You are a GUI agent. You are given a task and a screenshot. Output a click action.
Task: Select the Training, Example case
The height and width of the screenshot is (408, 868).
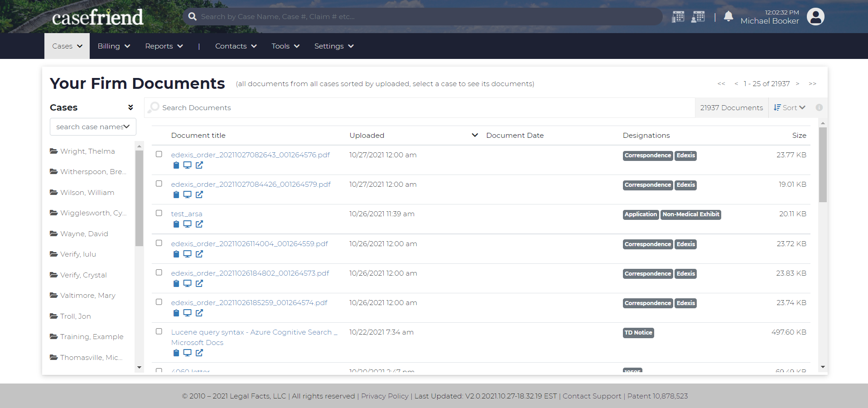tap(92, 336)
